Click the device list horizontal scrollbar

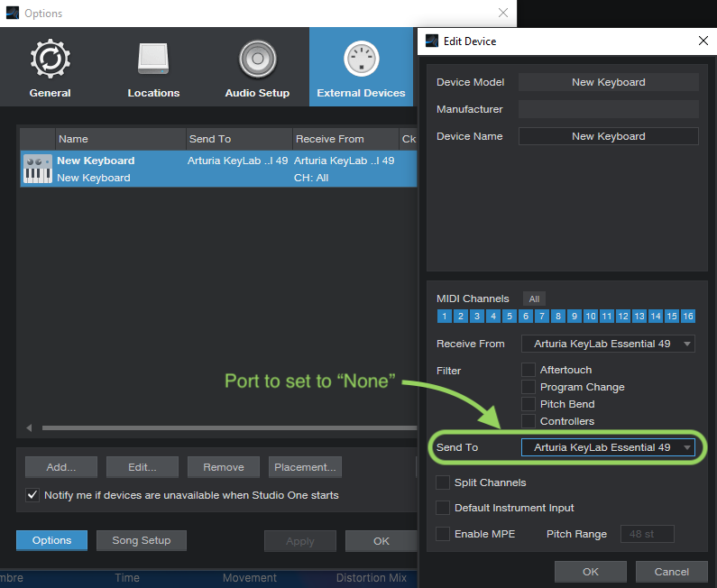(x=230, y=428)
